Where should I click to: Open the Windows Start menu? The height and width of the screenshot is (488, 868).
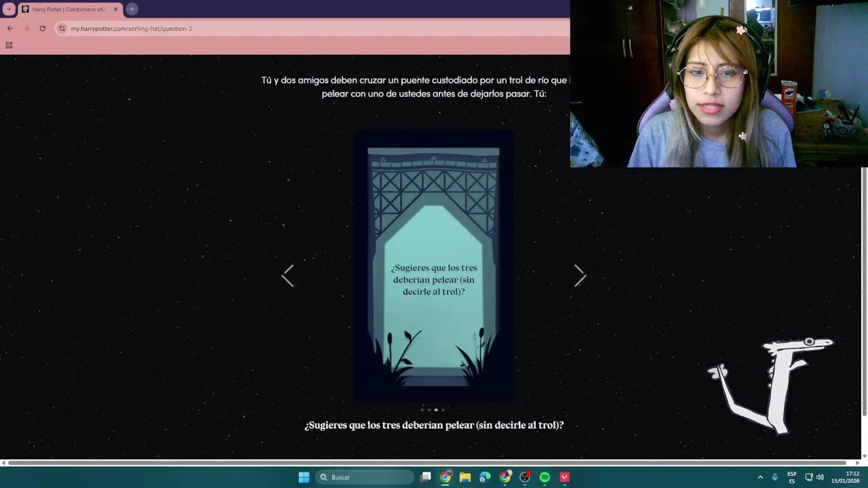coord(304,477)
